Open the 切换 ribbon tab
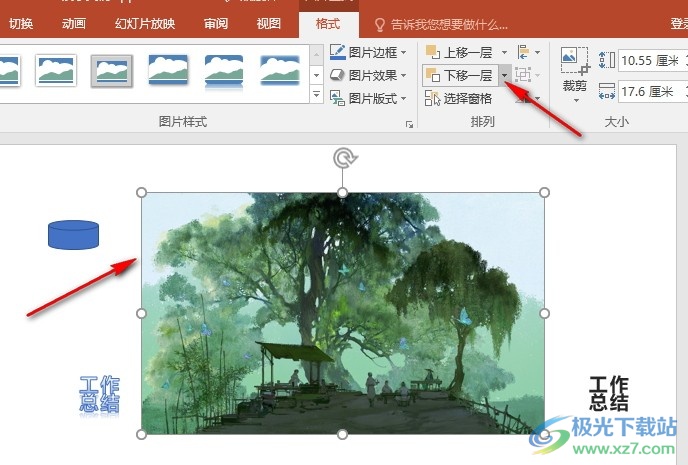Viewport: 688px width, 465px height. [20, 23]
